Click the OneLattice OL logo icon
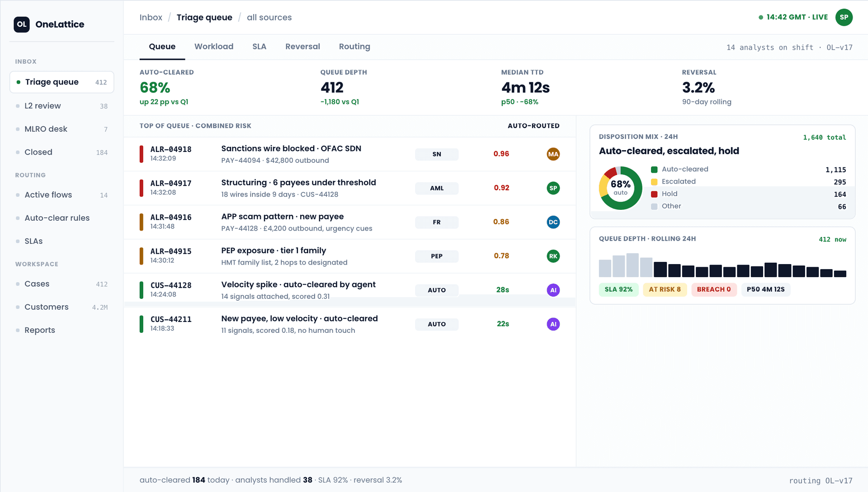Viewport: 868px width, 492px height. [x=22, y=24]
